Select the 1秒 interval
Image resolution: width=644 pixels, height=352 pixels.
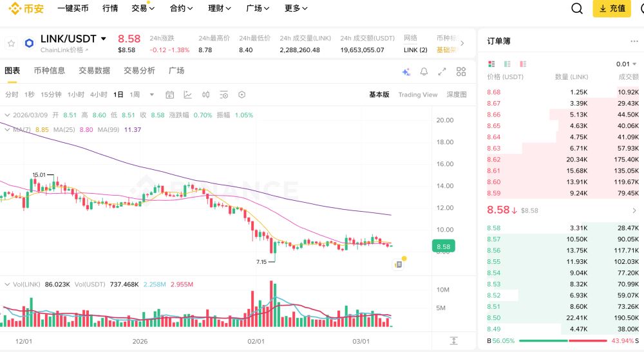(30, 95)
